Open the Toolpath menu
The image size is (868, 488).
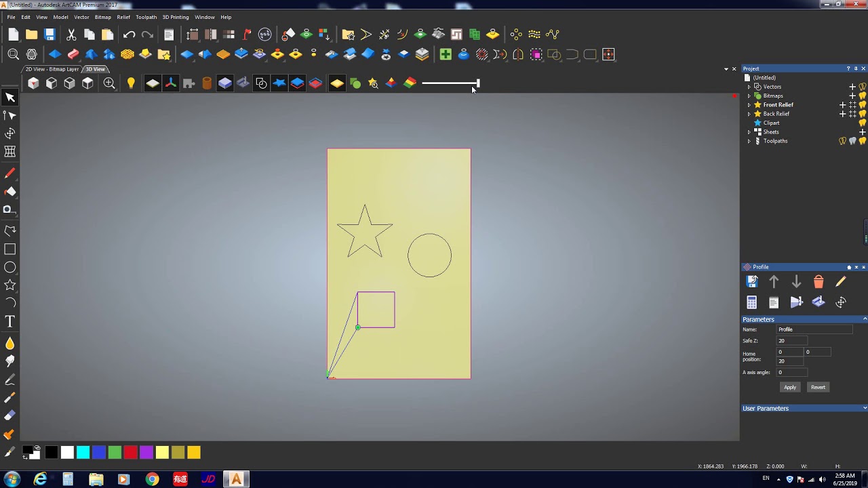[146, 17]
